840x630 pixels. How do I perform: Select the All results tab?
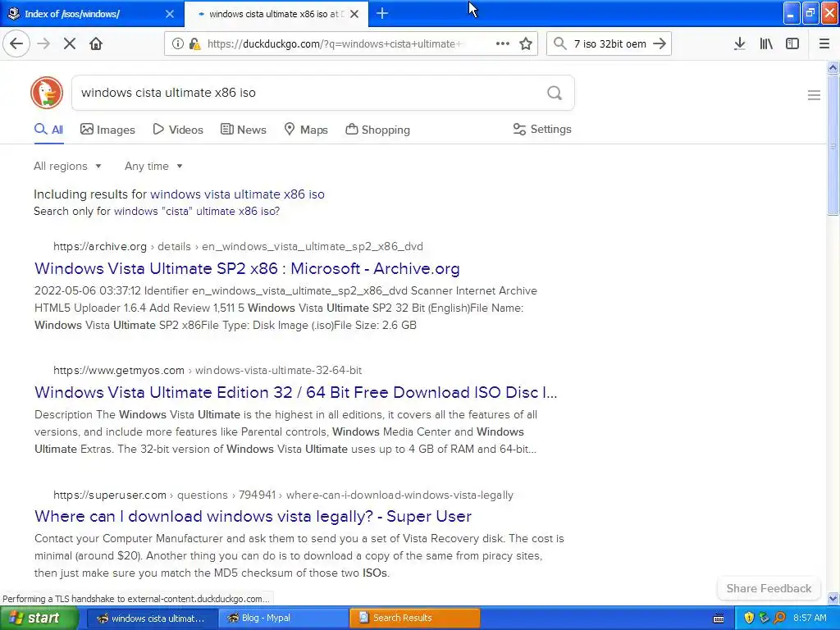48,130
